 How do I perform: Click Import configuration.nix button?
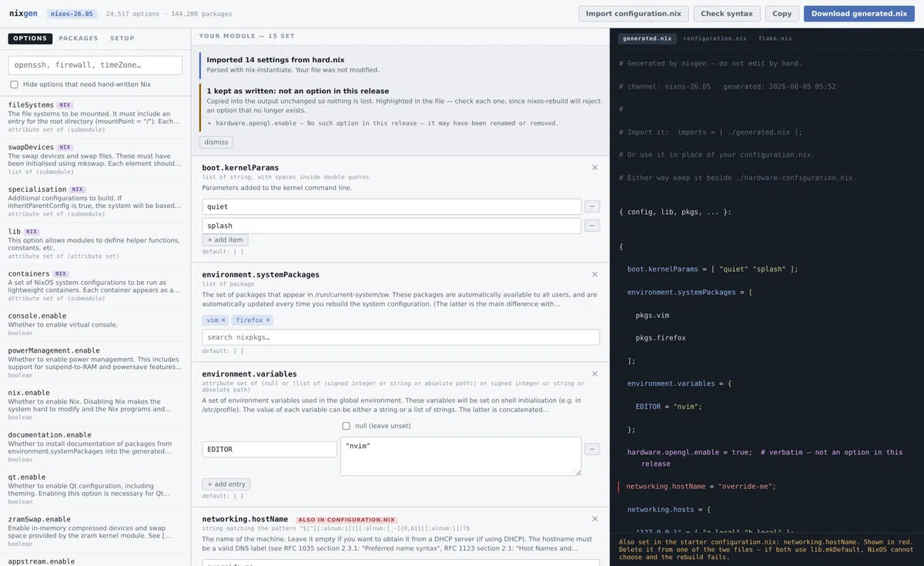[633, 14]
